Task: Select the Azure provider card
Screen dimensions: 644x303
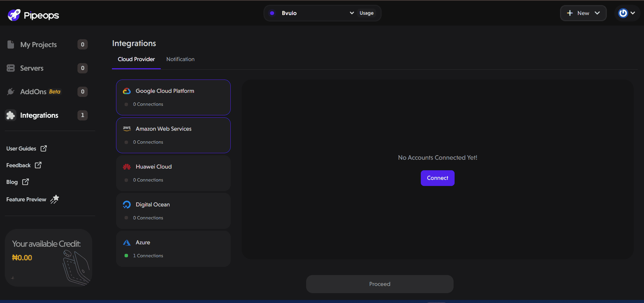Action: pyautogui.click(x=173, y=249)
